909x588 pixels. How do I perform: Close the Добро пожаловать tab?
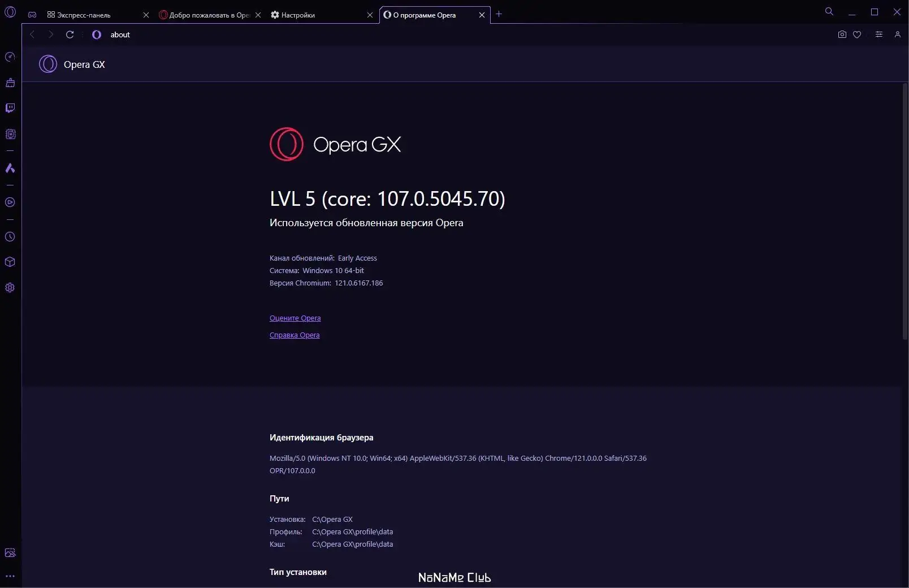click(258, 15)
